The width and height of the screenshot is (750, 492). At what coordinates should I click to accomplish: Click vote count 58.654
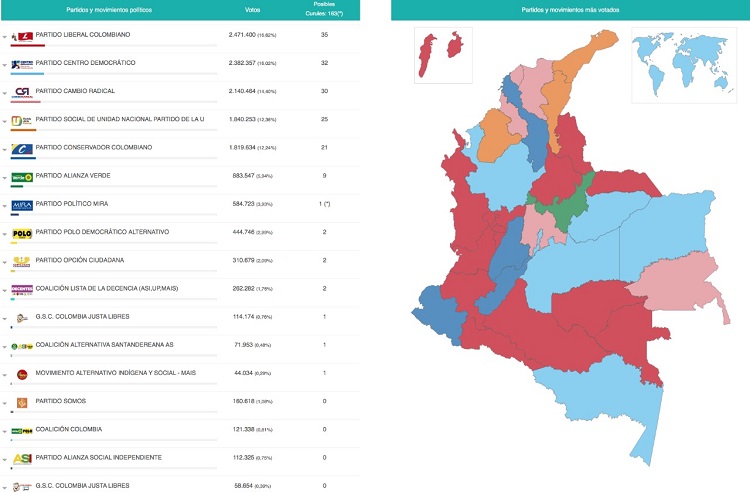click(243, 486)
